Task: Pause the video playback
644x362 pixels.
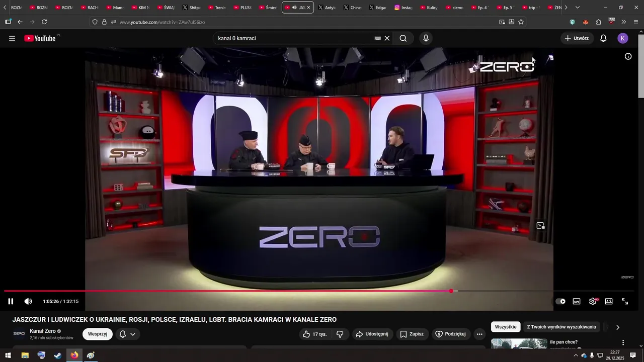Action: 11,301
